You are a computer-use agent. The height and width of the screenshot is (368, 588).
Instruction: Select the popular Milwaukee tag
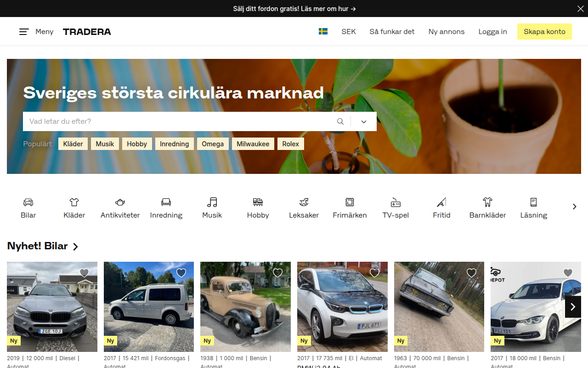pyautogui.click(x=253, y=144)
